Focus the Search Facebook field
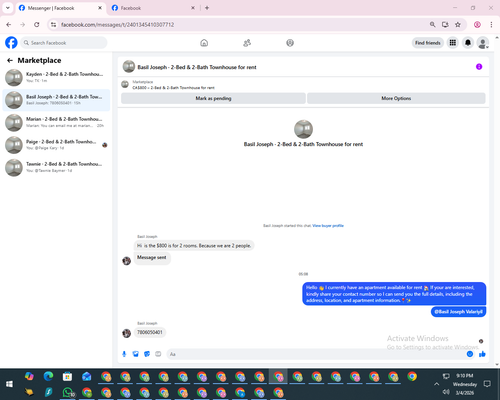 pyautogui.click(x=64, y=43)
